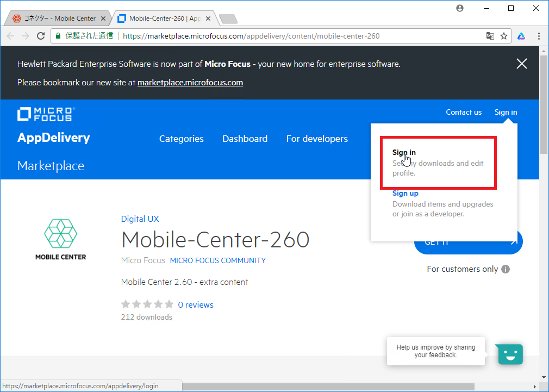
Task: Click the URL address bar field
Action: [299, 36]
